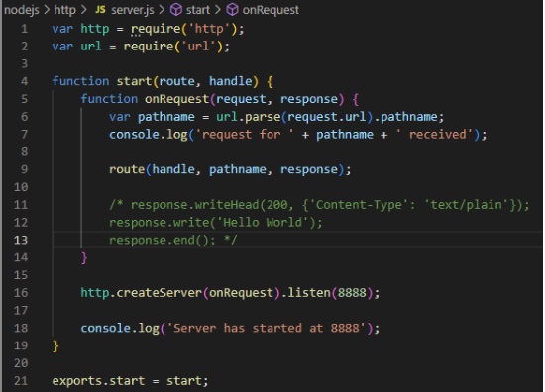Click the JS file icon in breadcrumb
The height and width of the screenshot is (392, 545).
pos(100,10)
